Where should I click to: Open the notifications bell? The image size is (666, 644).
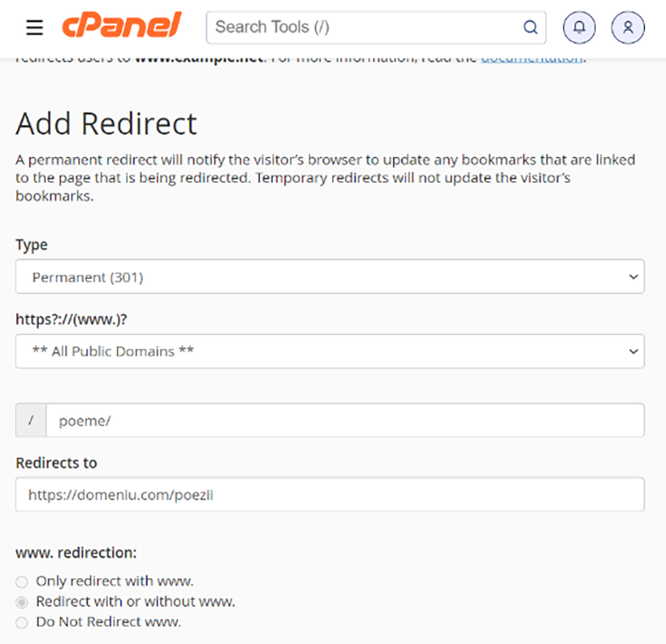[x=579, y=28]
